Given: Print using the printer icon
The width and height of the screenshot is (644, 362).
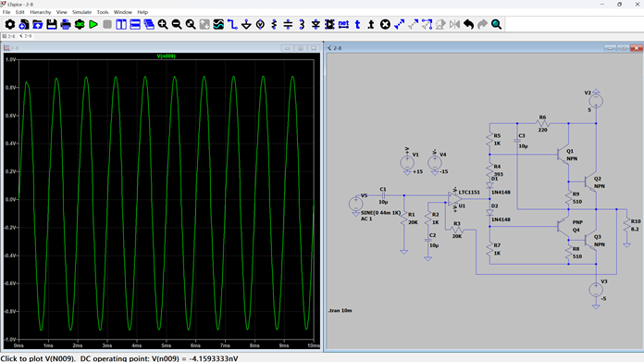Looking at the screenshot, I should tap(66, 25).
